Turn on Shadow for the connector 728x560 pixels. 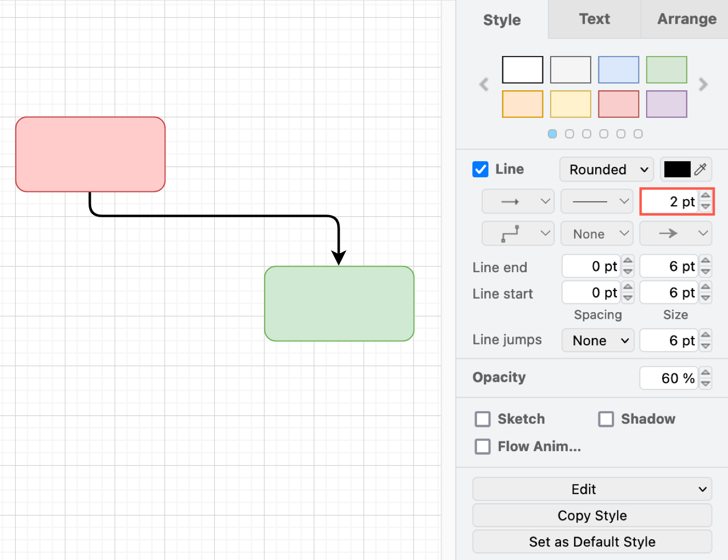[x=606, y=419]
